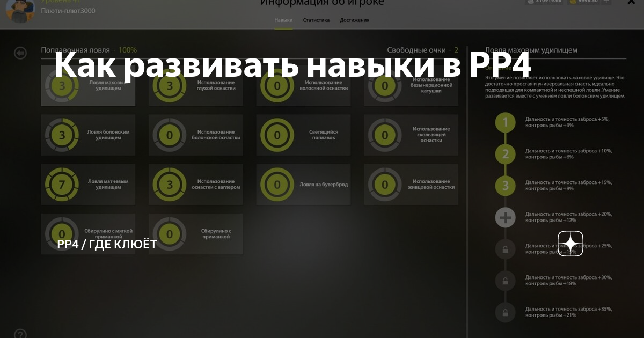Image resolution: width=644 pixels, height=338 pixels.
Task: Click the Свободные очки 2 counter
Action: 422,50
